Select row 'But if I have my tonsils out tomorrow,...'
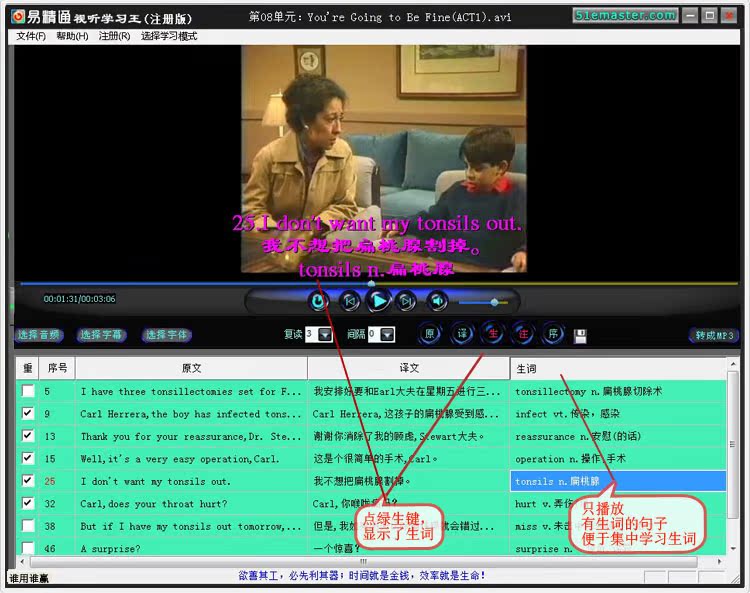This screenshot has width=750, height=593. tap(191, 526)
